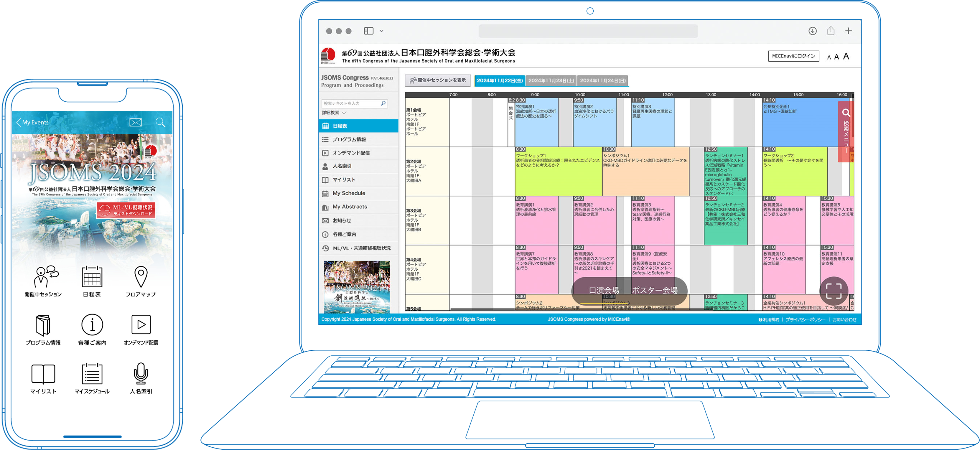
Task: Open the red 検索メニュー side tab
Action: click(846, 131)
